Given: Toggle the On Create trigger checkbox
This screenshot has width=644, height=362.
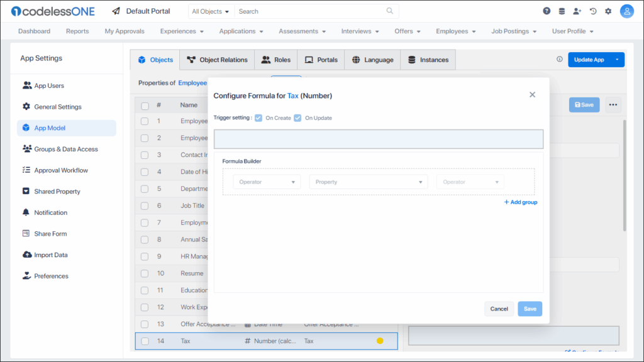Looking at the screenshot, I should tap(258, 118).
